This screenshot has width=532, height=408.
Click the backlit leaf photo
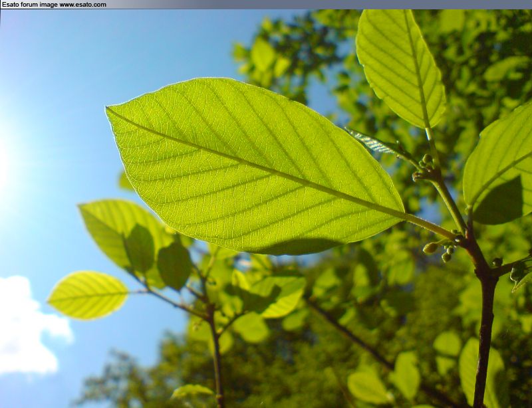point(266,209)
